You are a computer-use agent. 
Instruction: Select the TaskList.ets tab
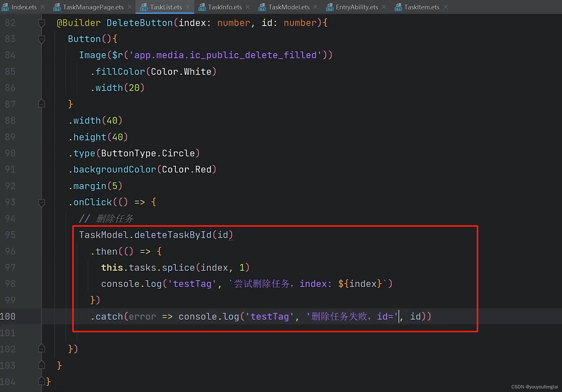point(166,7)
